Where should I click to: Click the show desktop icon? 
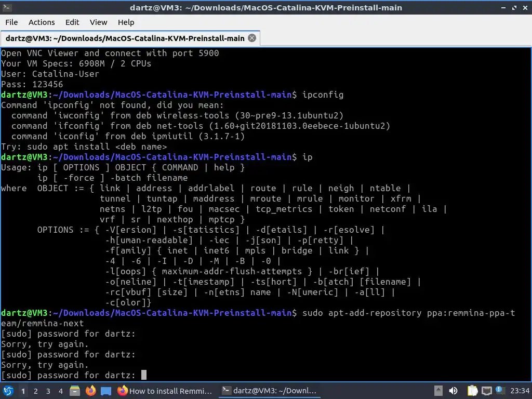(x=106, y=391)
